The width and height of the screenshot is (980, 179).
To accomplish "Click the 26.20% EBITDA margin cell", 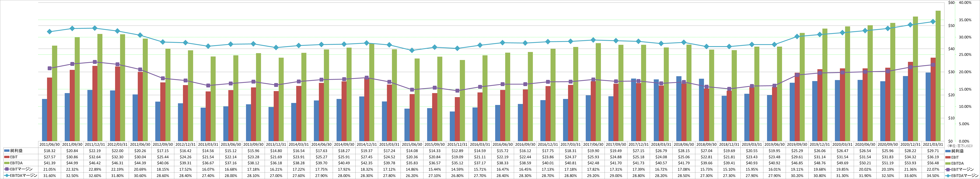I will [412, 175].
